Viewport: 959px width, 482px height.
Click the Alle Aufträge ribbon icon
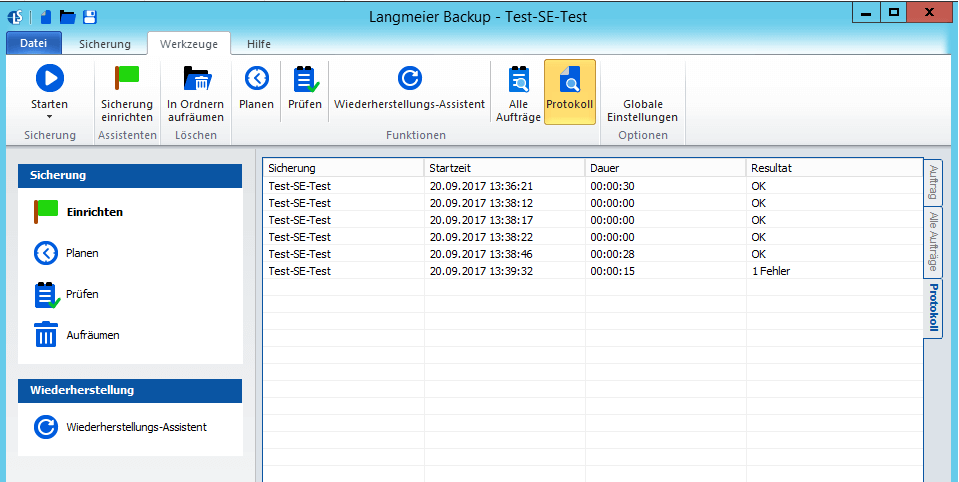click(519, 78)
